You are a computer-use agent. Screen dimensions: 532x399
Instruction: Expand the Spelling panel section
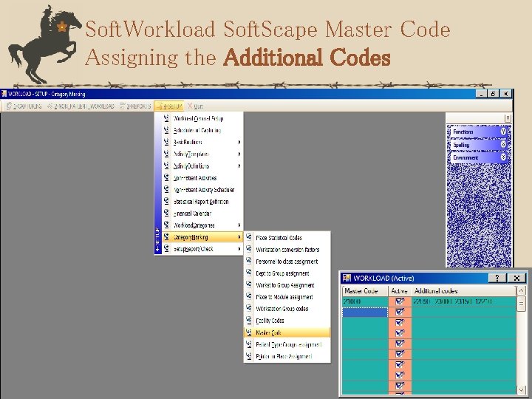click(503, 145)
